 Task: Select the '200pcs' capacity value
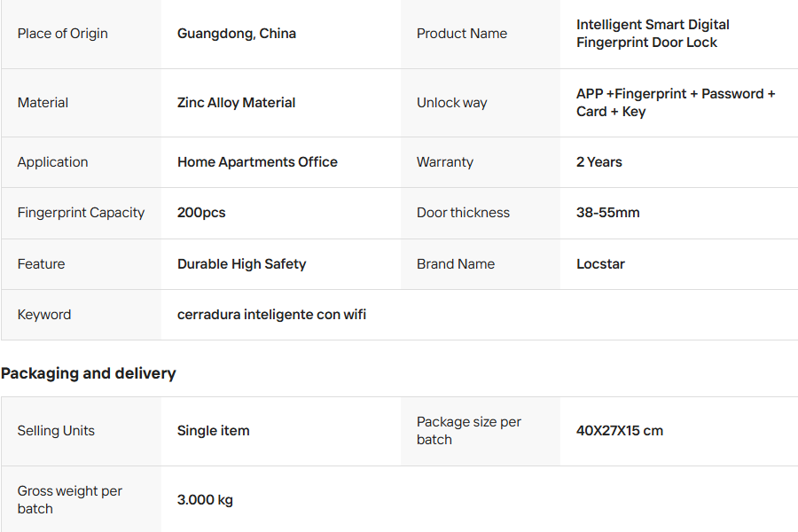[201, 213]
